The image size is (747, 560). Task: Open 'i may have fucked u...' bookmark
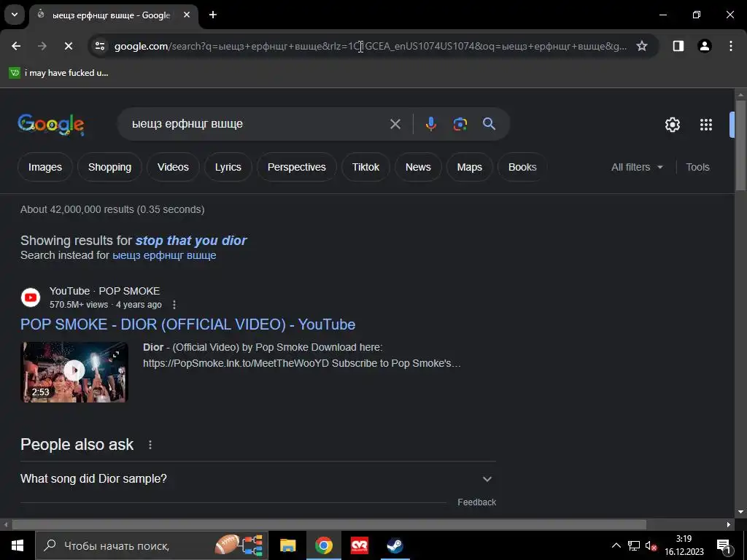(59, 73)
